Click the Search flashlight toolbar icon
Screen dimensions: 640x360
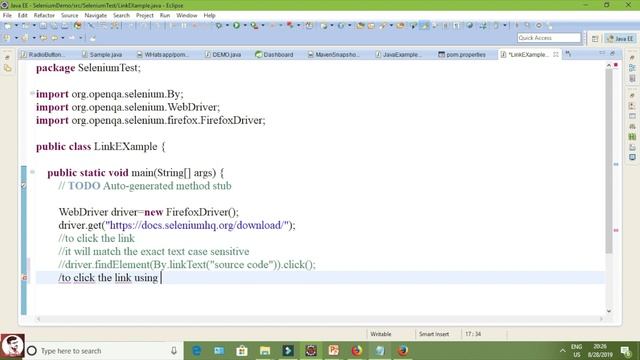tap(382, 26)
